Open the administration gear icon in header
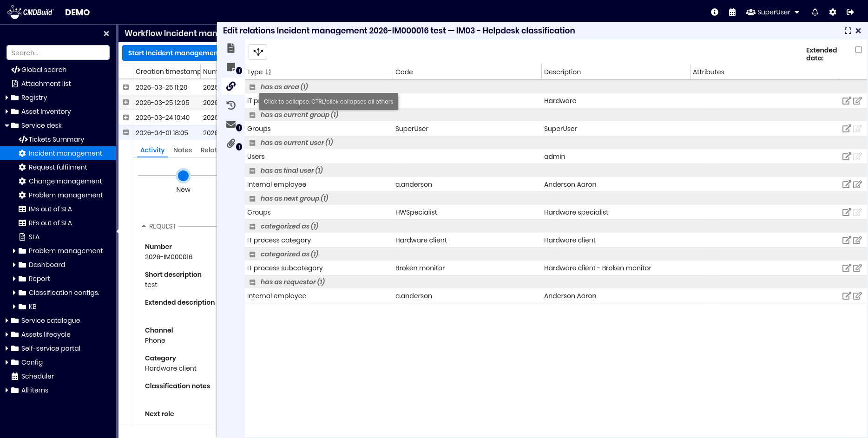 point(833,12)
